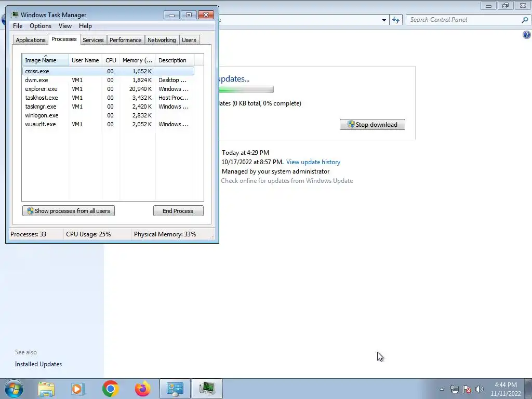Viewport: 532px width, 399px height.
Task: Switch to the Networking tab
Action: [162, 40]
